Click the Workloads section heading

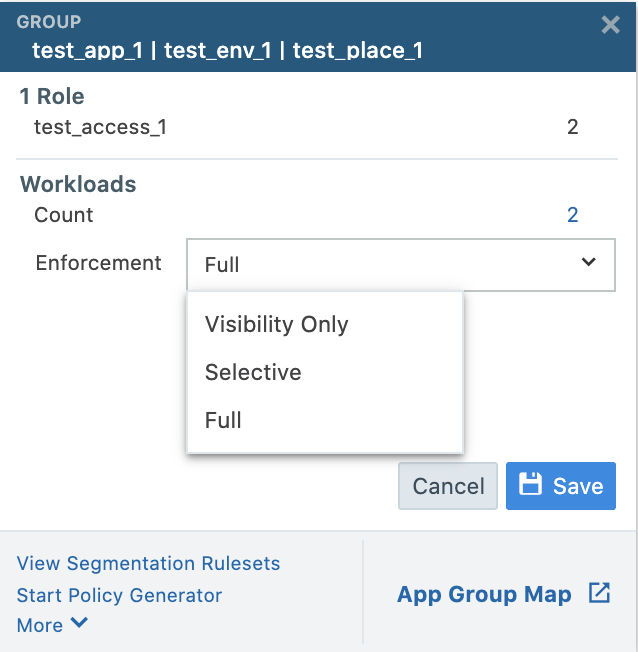pyautogui.click(x=78, y=185)
